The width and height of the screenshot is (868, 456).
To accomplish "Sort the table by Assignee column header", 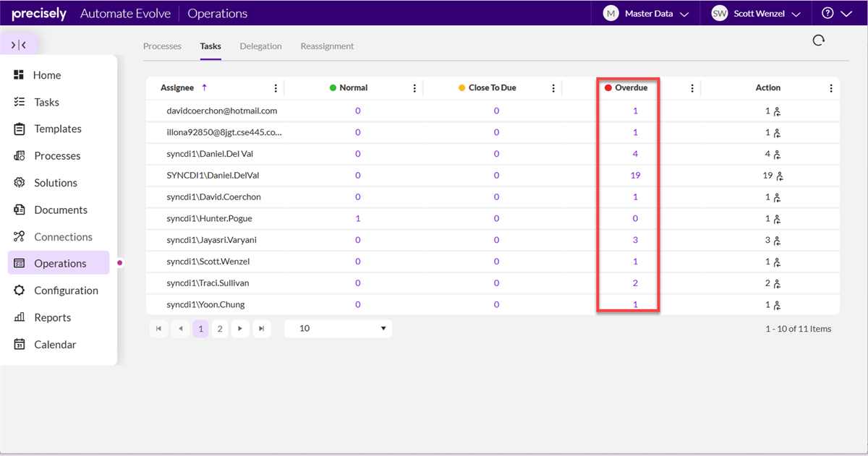I will pos(177,88).
